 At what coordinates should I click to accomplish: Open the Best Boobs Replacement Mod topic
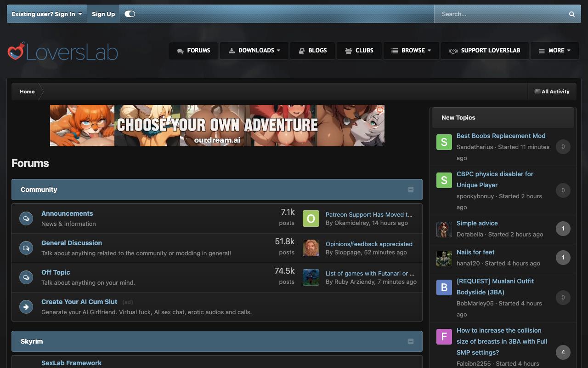tap(501, 136)
